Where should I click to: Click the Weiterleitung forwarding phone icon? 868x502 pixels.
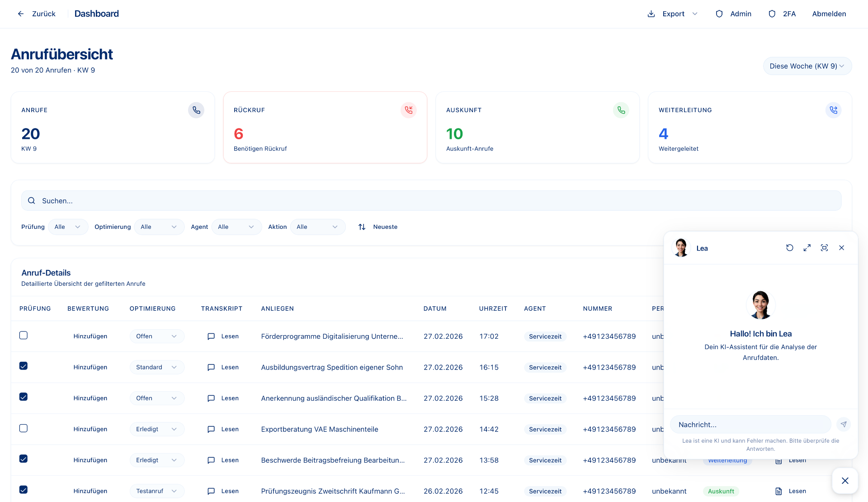click(834, 110)
